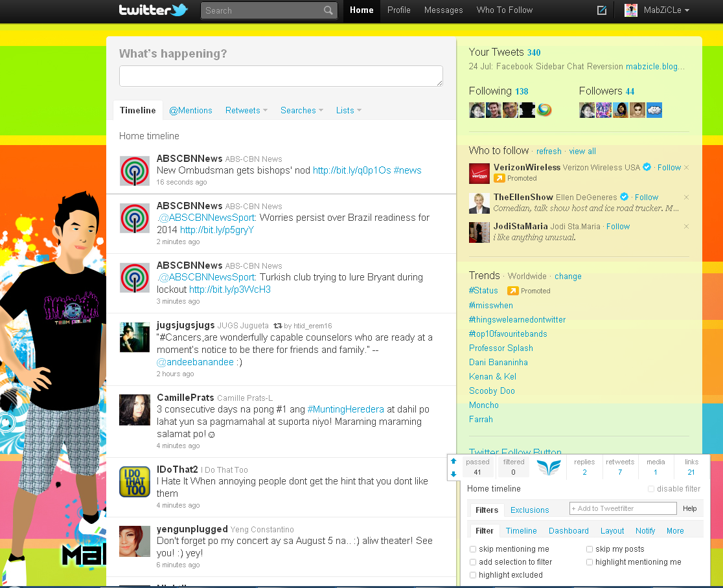Image resolution: width=723 pixels, height=588 pixels.
Task: Follow JodiStaMaria
Action: 618,226
